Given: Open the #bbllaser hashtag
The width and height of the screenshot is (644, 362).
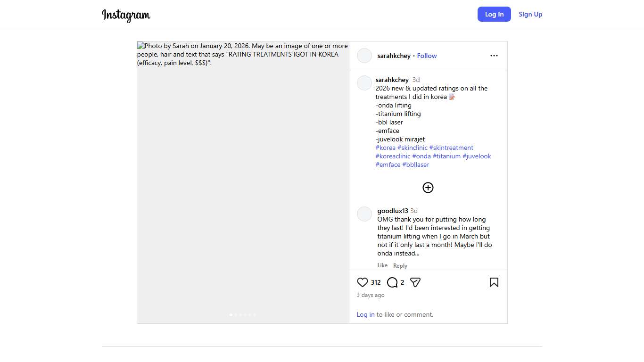Looking at the screenshot, I should pos(416,165).
